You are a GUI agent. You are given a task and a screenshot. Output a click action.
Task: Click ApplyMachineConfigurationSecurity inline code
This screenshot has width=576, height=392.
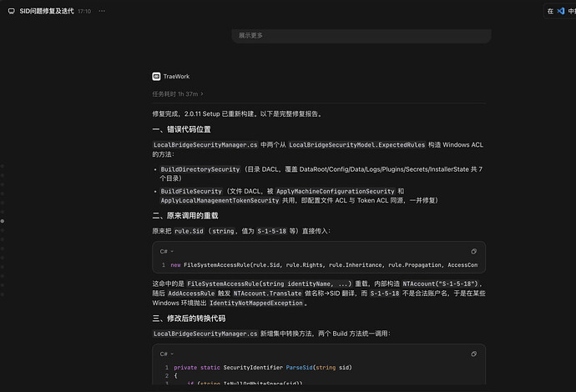[336, 191]
